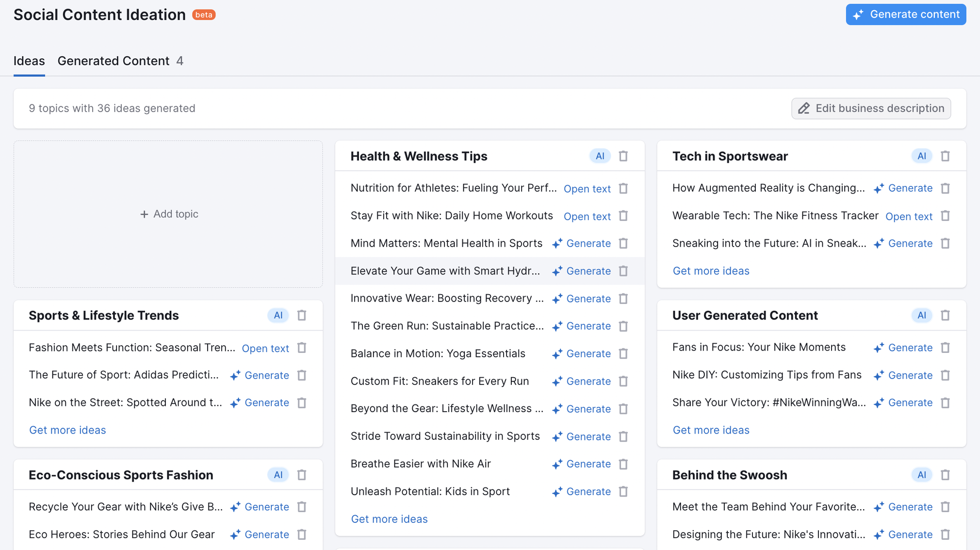
Task: Delete the Tech in Sportswear topic
Action: pyautogui.click(x=945, y=156)
